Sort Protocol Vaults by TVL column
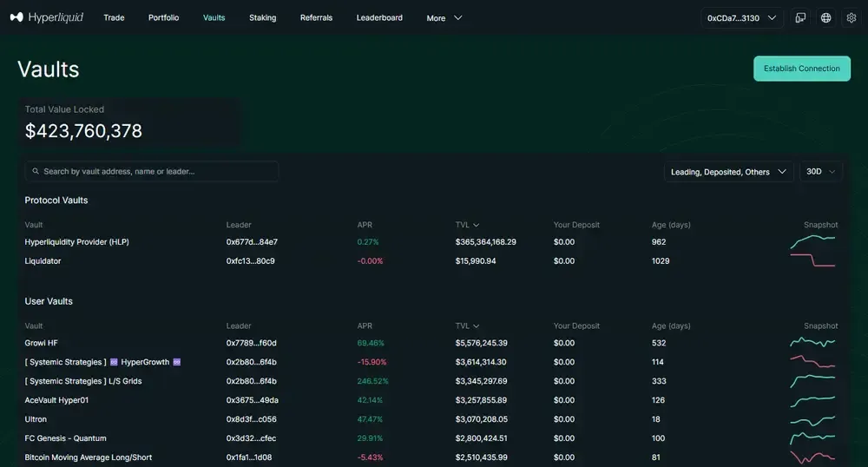This screenshot has height=467, width=868. (x=467, y=225)
